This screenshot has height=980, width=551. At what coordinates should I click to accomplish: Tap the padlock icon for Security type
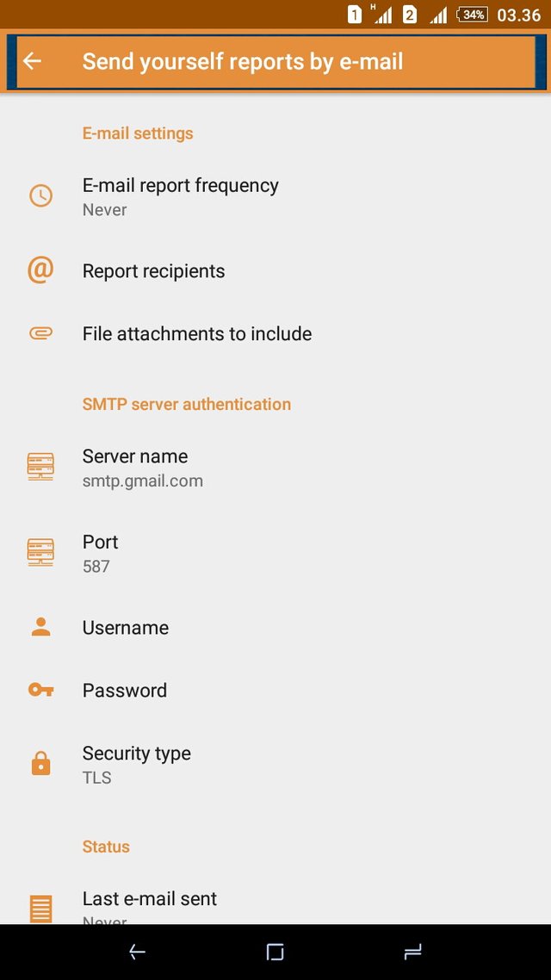pyautogui.click(x=40, y=764)
